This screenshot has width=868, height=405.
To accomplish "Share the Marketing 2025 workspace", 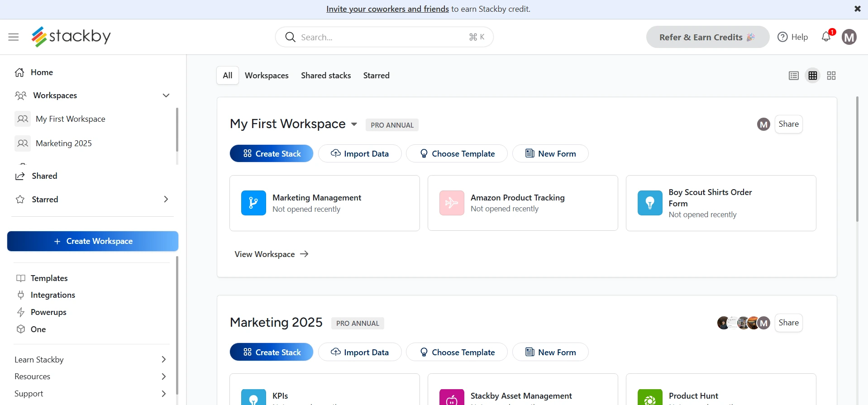I will tap(788, 323).
